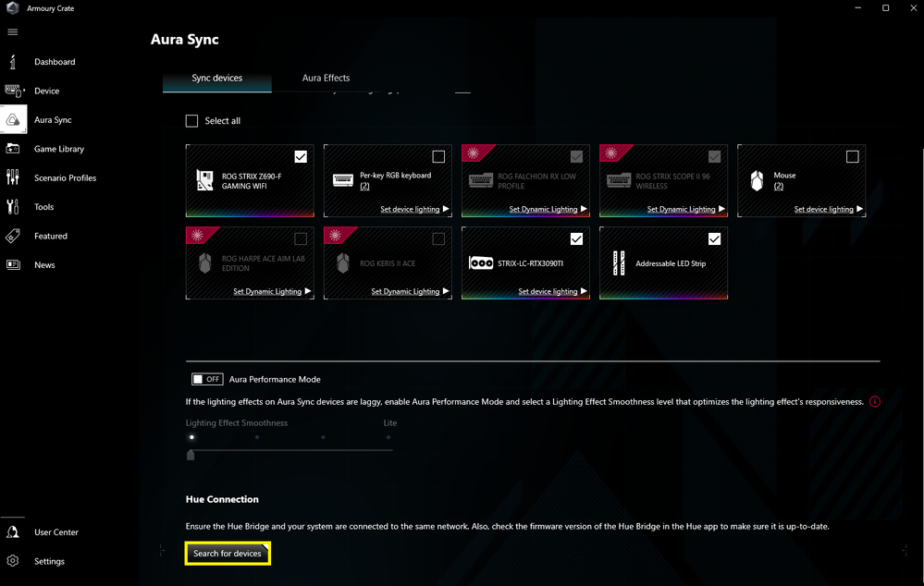
Task: Open Dashboard from the sidebar
Action: 55,61
